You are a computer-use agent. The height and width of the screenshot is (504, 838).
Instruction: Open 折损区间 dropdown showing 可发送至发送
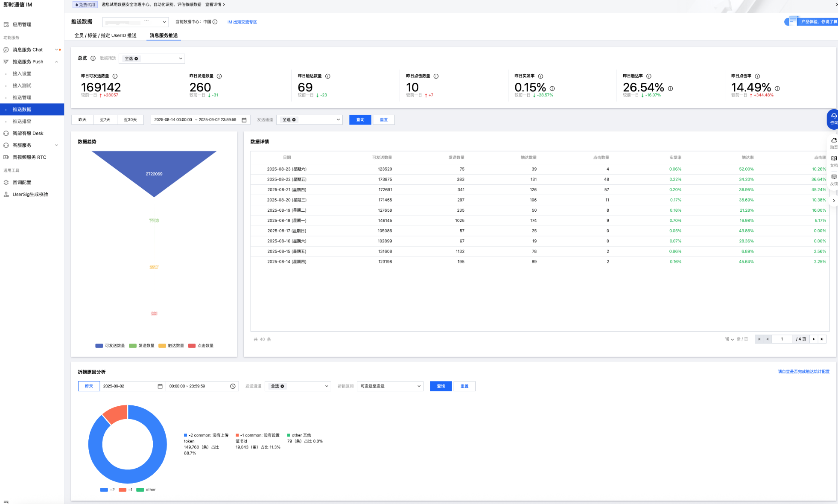(x=390, y=386)
